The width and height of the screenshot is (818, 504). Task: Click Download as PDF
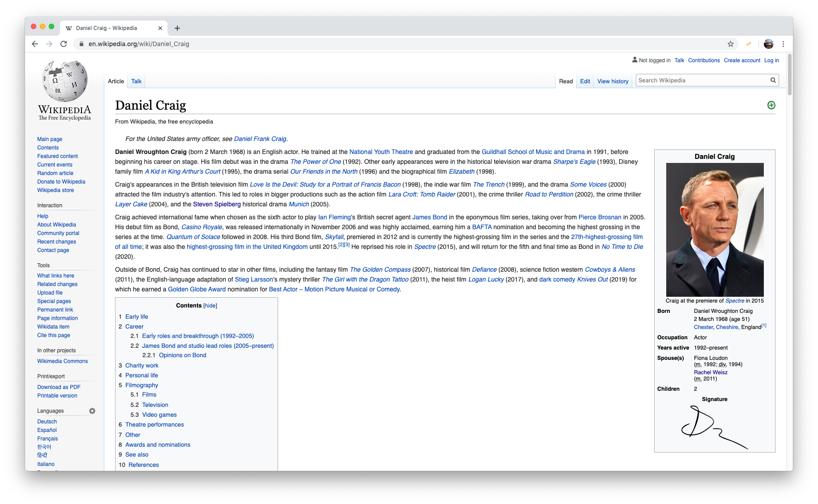tap(59, 387)
